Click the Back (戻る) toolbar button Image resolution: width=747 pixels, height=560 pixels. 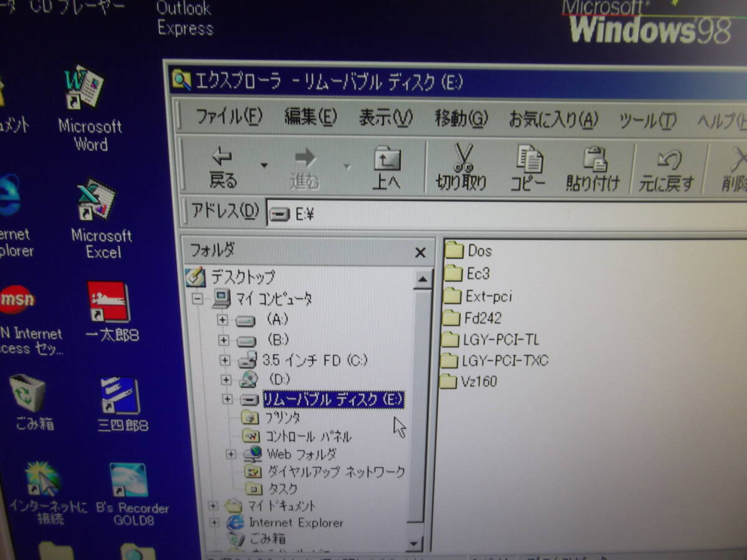(223, 168)
